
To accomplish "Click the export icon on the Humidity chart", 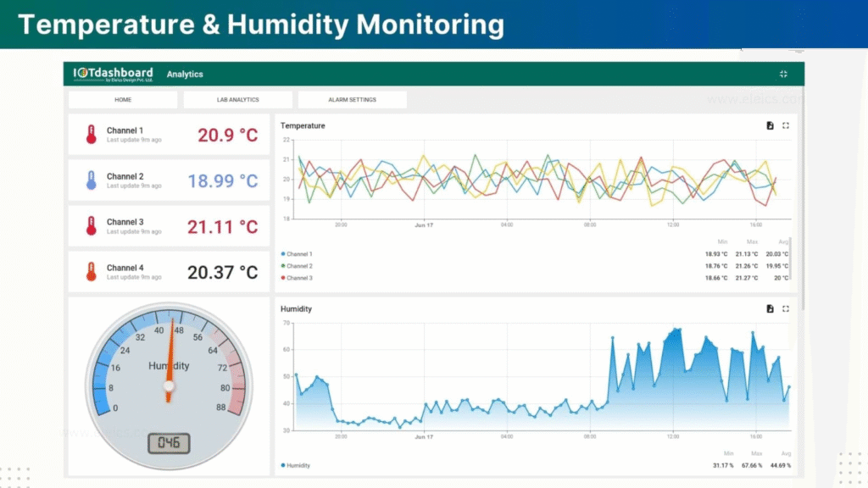I will [770, 308].
